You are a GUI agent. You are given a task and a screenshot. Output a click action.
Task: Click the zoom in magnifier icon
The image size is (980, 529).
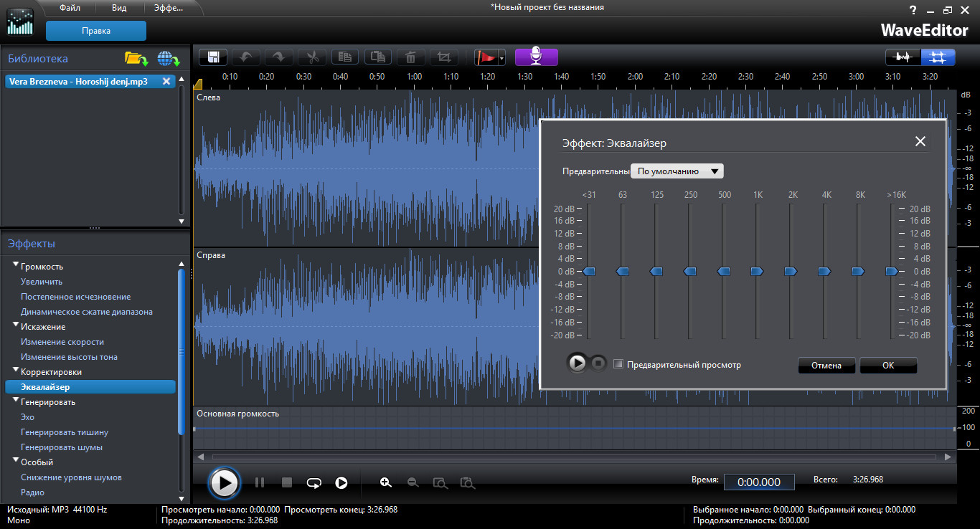(x=386, y=482)
